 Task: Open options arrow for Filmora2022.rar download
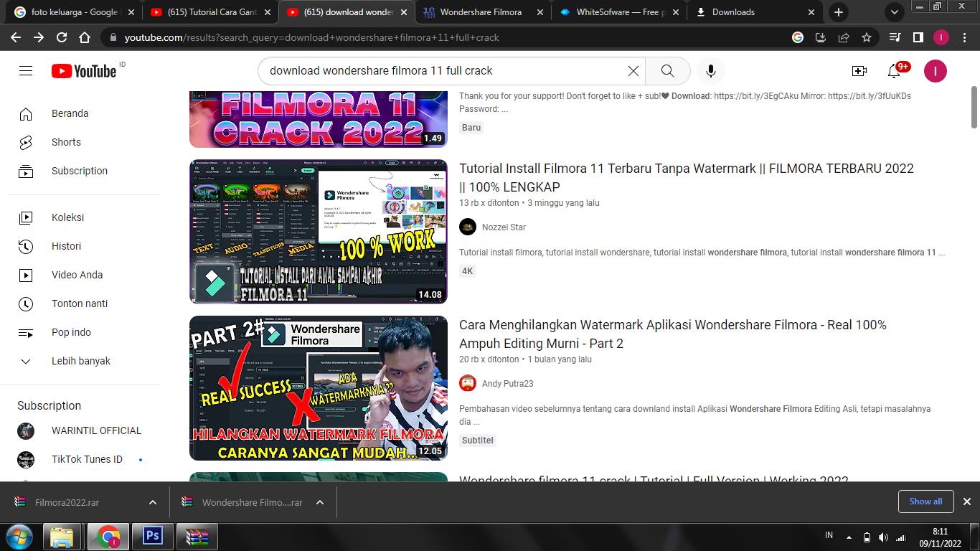(152, 502)
